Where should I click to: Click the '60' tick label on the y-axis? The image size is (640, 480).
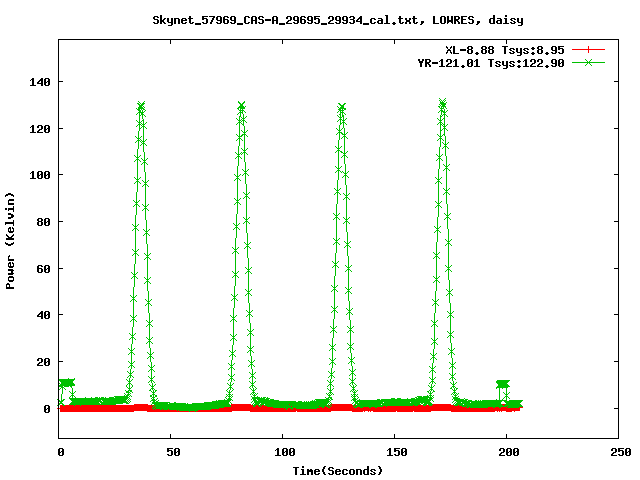43,269
